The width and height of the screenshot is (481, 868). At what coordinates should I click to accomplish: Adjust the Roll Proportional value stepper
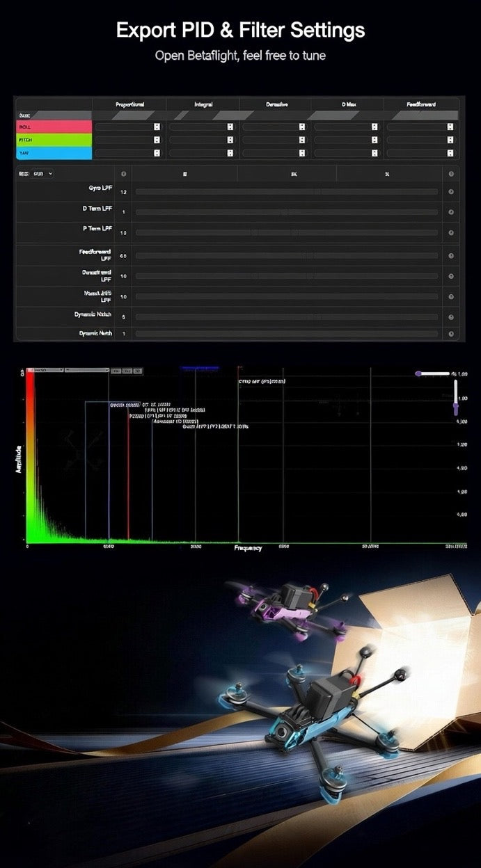157,127
